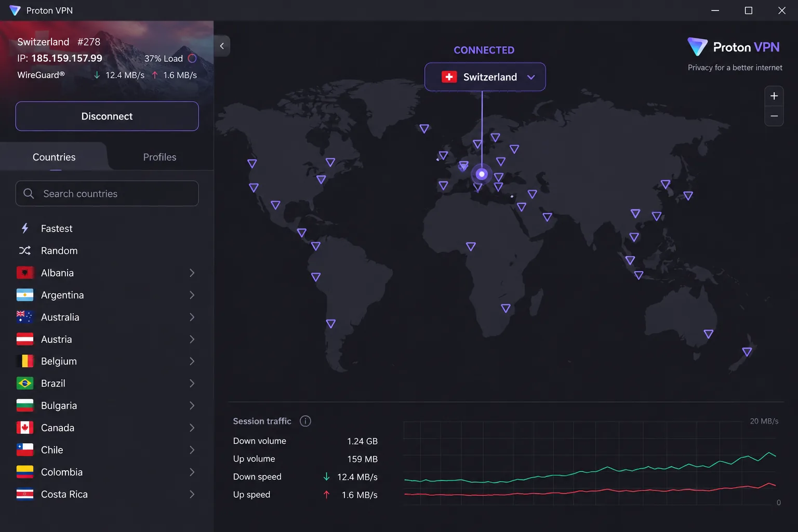Select the Countries tab
798x532 pixels.
[54, 157]
